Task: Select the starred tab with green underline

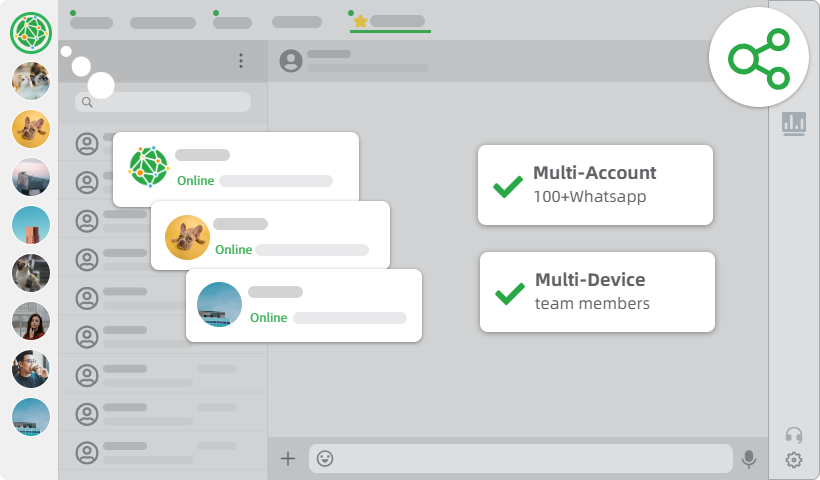Action: [390, 21]
